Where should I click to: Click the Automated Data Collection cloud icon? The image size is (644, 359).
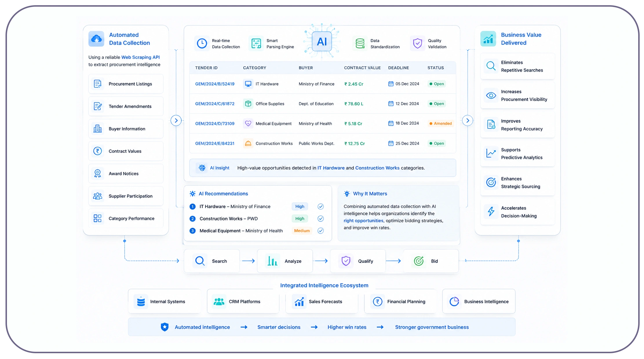96,39
